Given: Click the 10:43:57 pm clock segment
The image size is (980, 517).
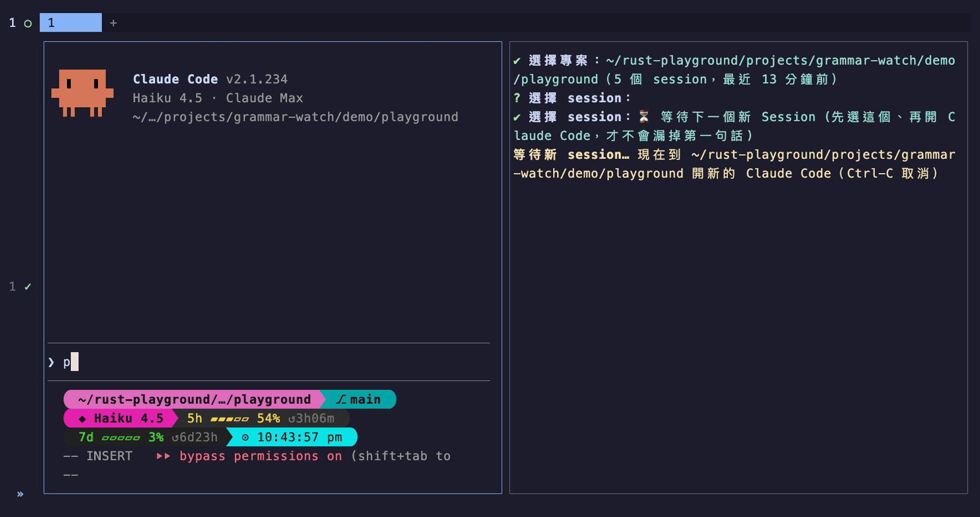Looking at the screenshot, I should tap(292, 437).
